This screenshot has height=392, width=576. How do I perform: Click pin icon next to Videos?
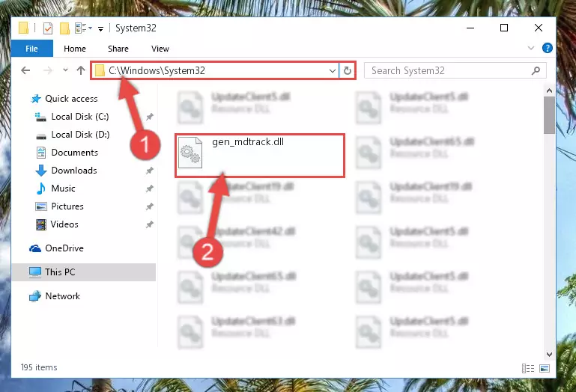(x=150, y=224)
